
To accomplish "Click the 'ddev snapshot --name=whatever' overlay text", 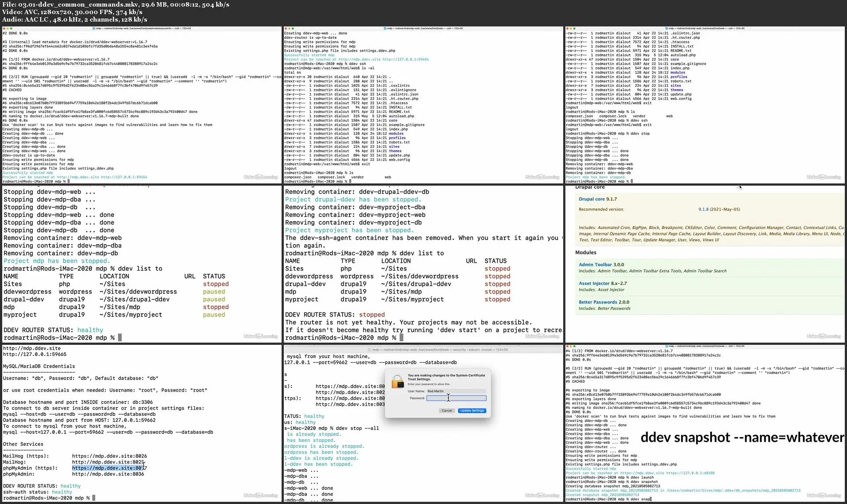I will (x=742, y=437).
